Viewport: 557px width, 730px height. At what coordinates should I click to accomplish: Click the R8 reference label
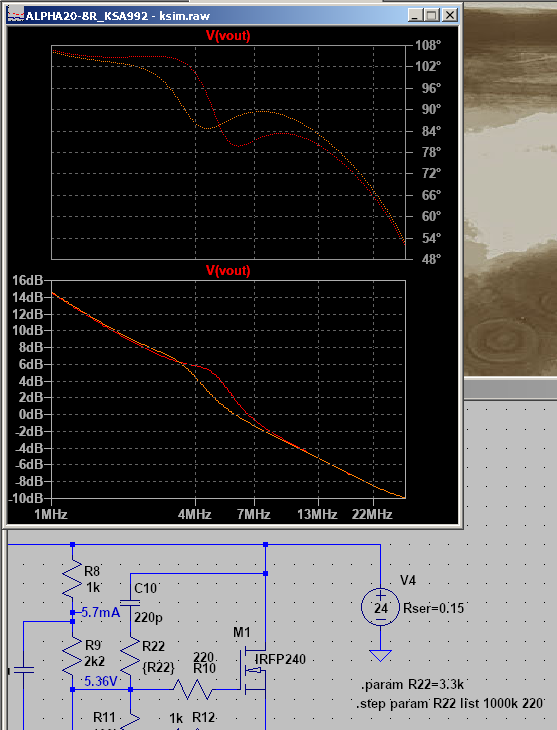(92, 571)
